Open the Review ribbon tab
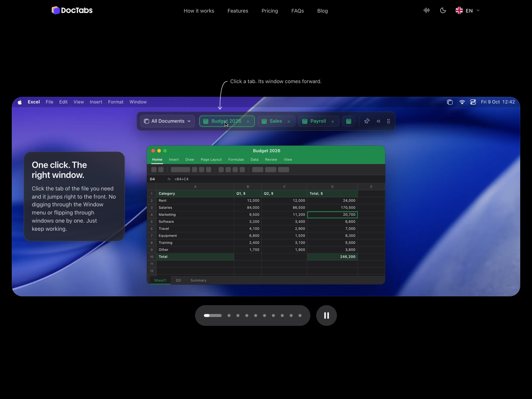This screenshot has height=399, width=532. 271,159
